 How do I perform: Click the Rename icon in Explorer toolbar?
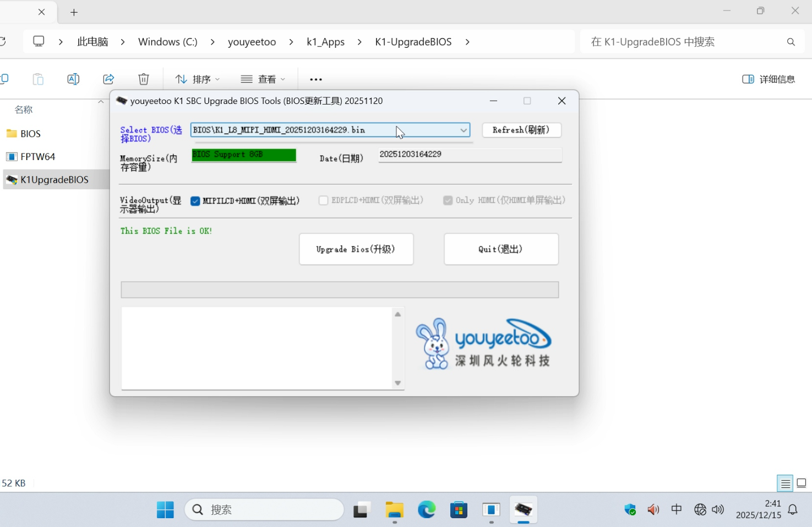(73, 79)
